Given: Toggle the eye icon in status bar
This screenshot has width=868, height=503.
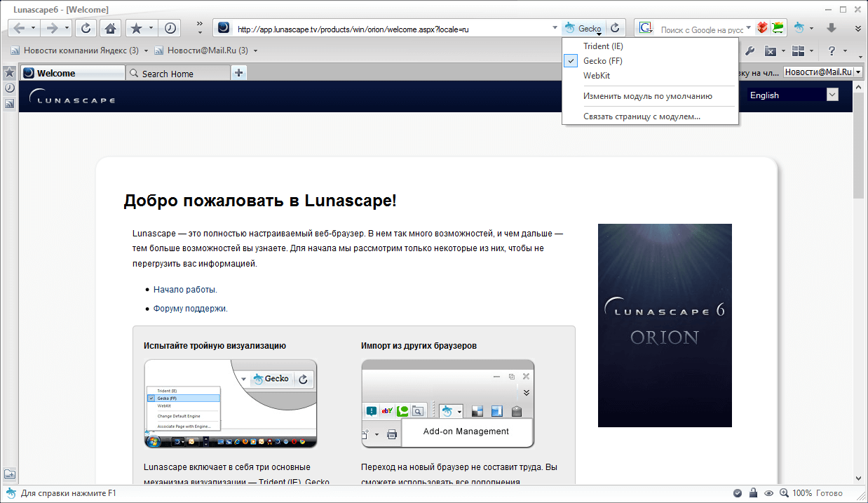Looking at the screenshot, I should coord(768,493).
